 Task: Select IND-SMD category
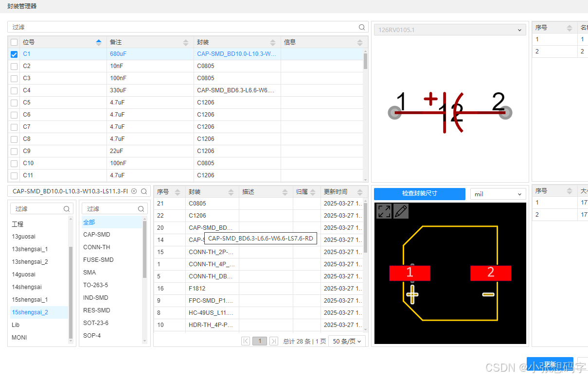[111, 298]
